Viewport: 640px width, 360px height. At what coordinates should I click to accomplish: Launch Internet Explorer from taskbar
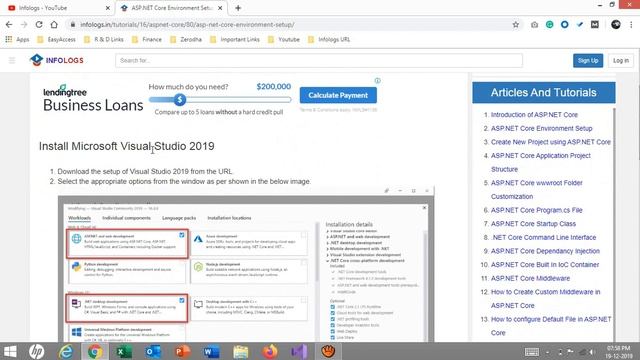(66, 351)
